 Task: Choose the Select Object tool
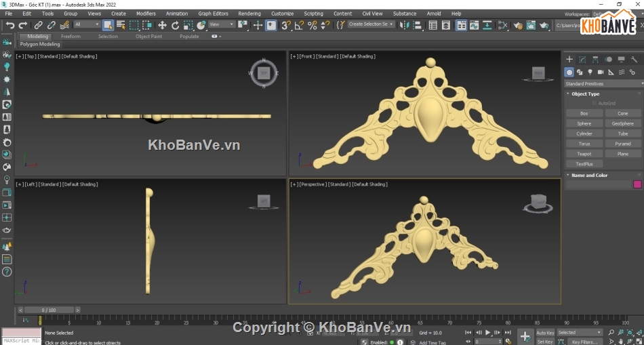(x=108, y=25)
